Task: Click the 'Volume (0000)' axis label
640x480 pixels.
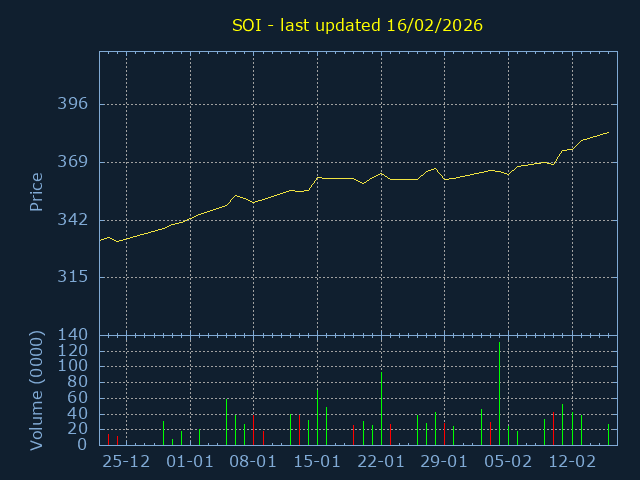Action: [36, 389]
